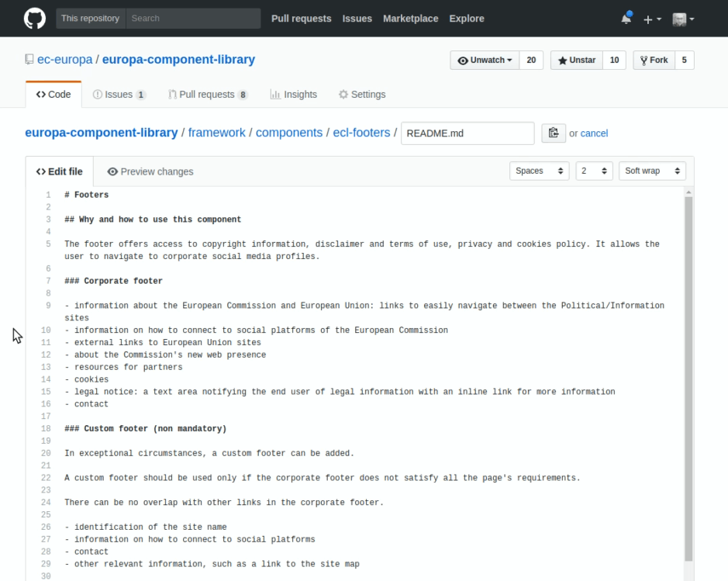Image resolution: width=728 pixels, height=581 pixels.
Task: Go to the ecl-footers breadcrumb folder
Action: coord(362,133)
